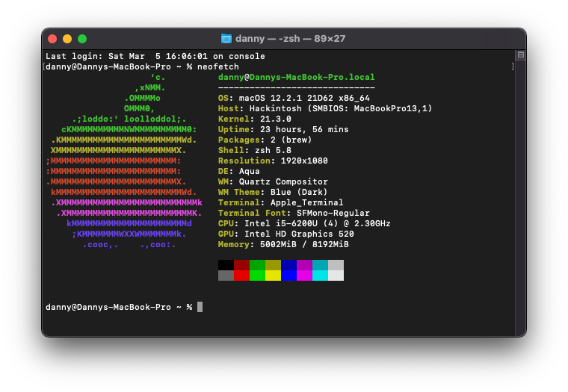
Task: Click the folder icon in the title bar
Action: pos(226,38)
